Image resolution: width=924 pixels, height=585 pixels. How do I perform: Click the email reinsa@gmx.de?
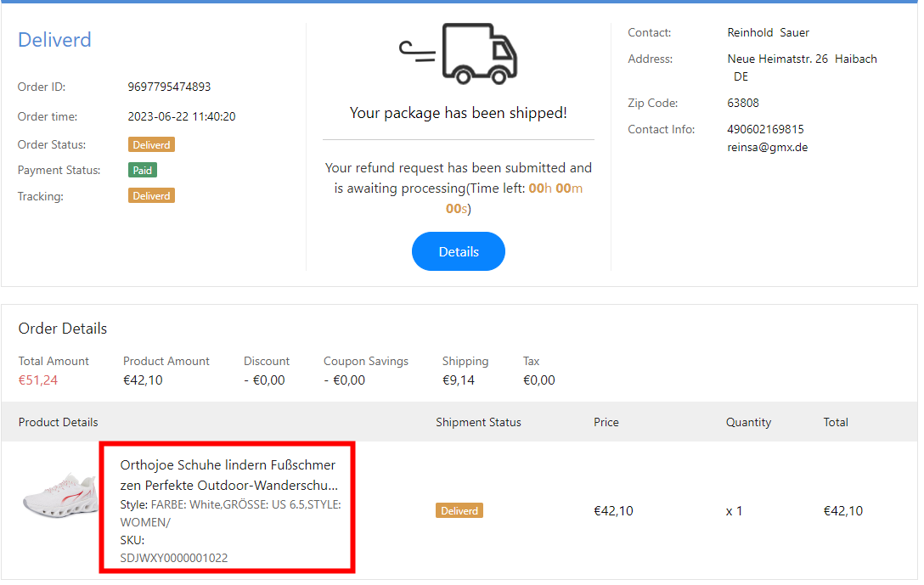coord(768,147)
